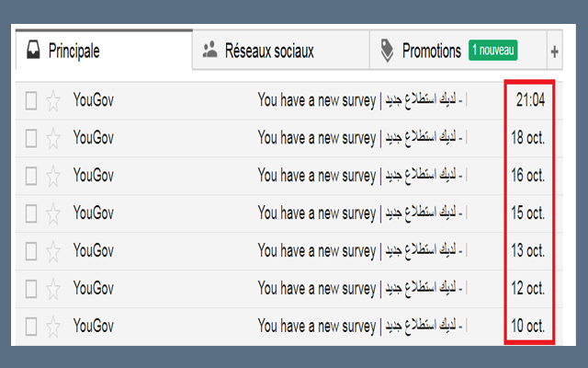Screen dimensions: 588x368
Task: Click the YouGov sender on the 12 oct. email
Action: pos(94,288)
